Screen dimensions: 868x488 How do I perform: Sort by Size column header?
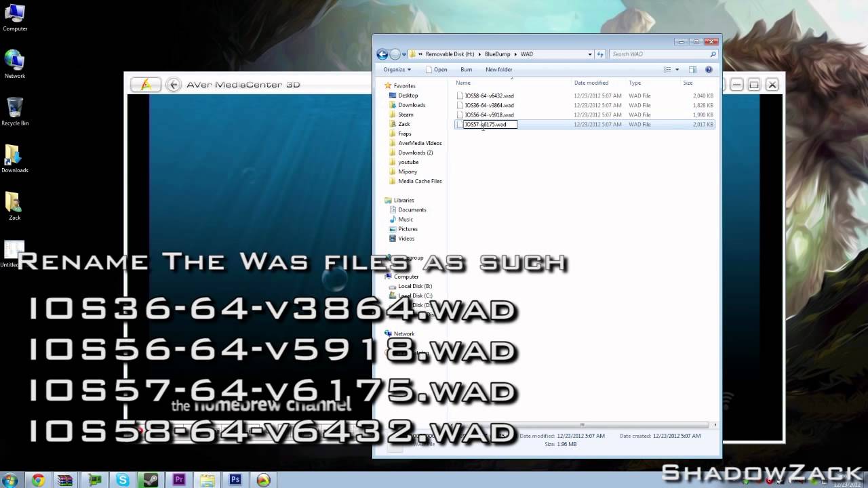(x=688, y=83)
